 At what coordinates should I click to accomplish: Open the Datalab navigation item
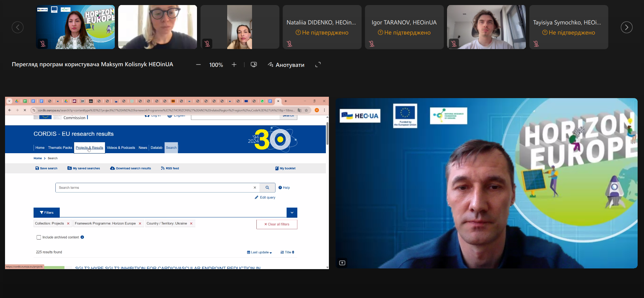(156, 147)
